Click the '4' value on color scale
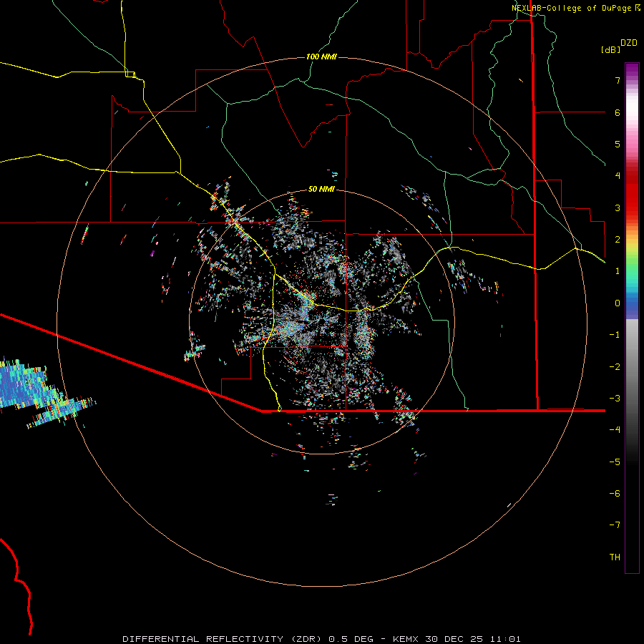Viewport: 644px width, 644px height. [x=618, y=176]
